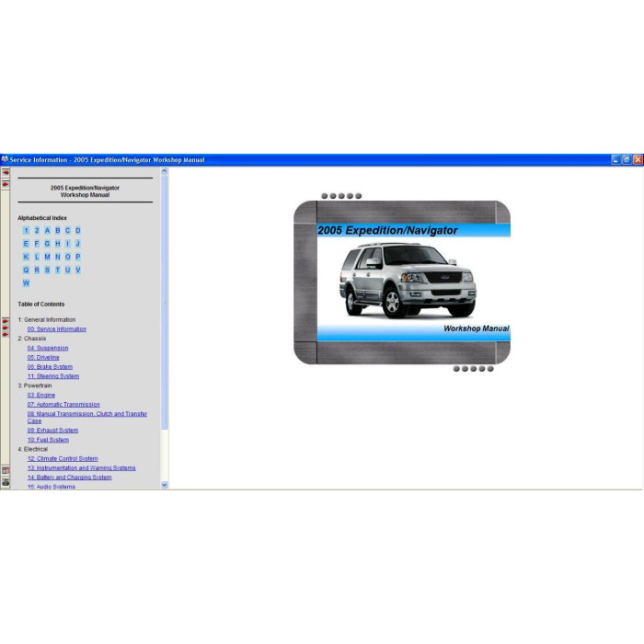
Task: Open the 09: Exhaust System section
Action: point(52,431)
